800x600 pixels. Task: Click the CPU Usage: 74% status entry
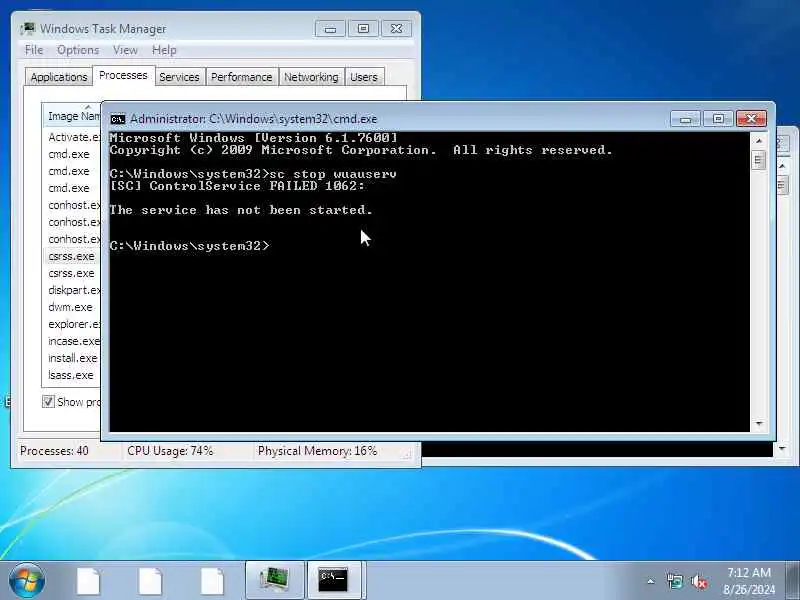click(170, 451)
